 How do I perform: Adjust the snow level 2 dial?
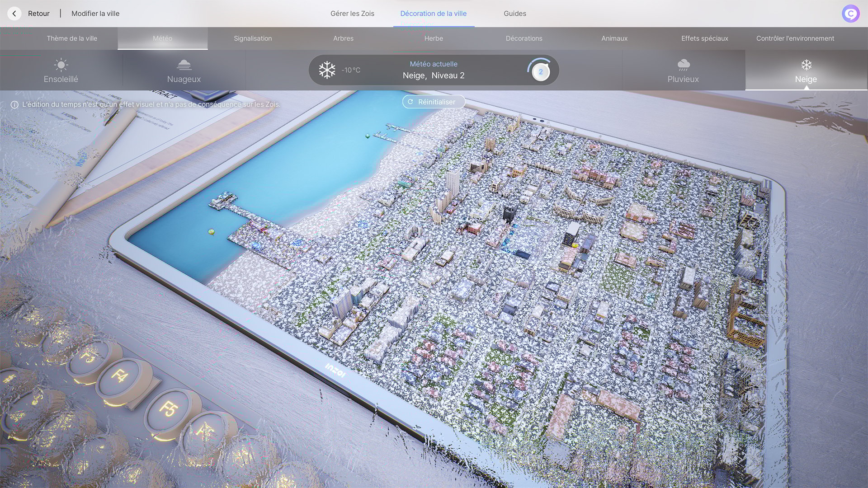coord(540,71)
